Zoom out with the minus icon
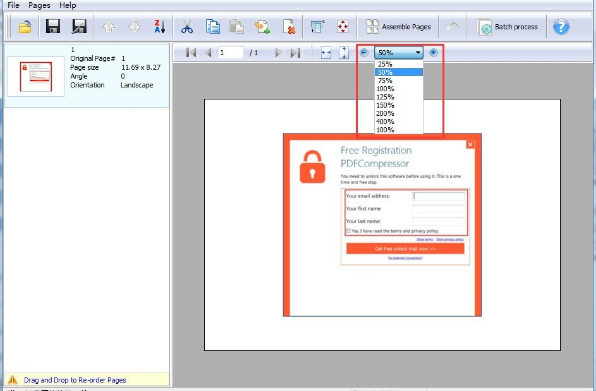The width and height of the screenshot is (596, 391). click(364, 52)
